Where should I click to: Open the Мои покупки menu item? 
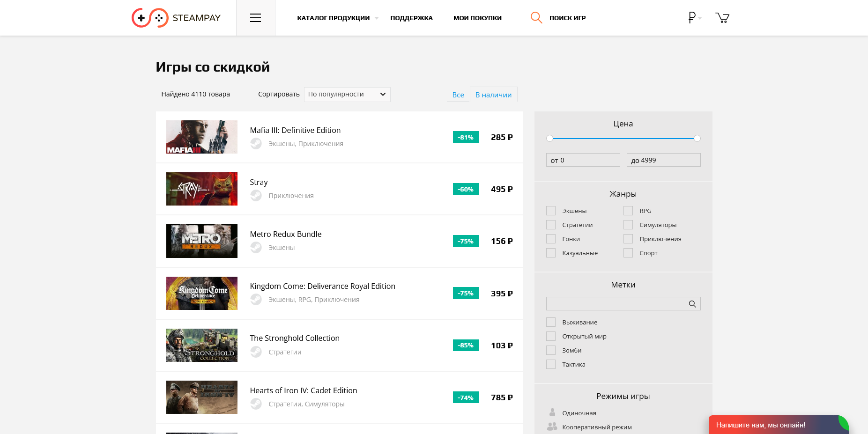click(x=477, y=18)
